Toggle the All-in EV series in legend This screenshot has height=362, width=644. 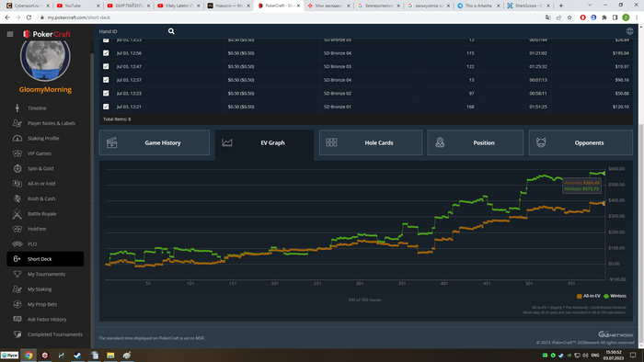[x=589, y=296]
